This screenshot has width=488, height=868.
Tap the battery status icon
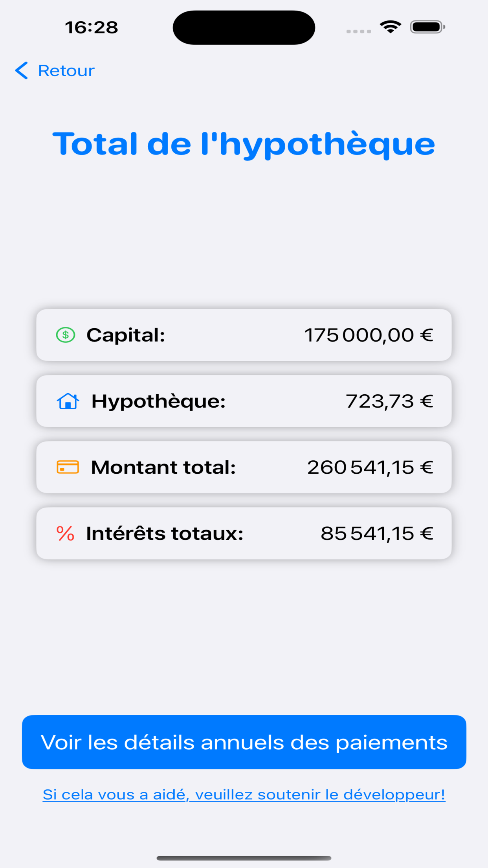[427, 27]
